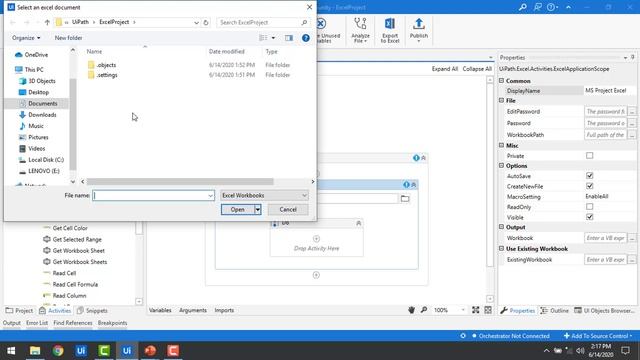Switch to the Outline tab

coord(554,311)
